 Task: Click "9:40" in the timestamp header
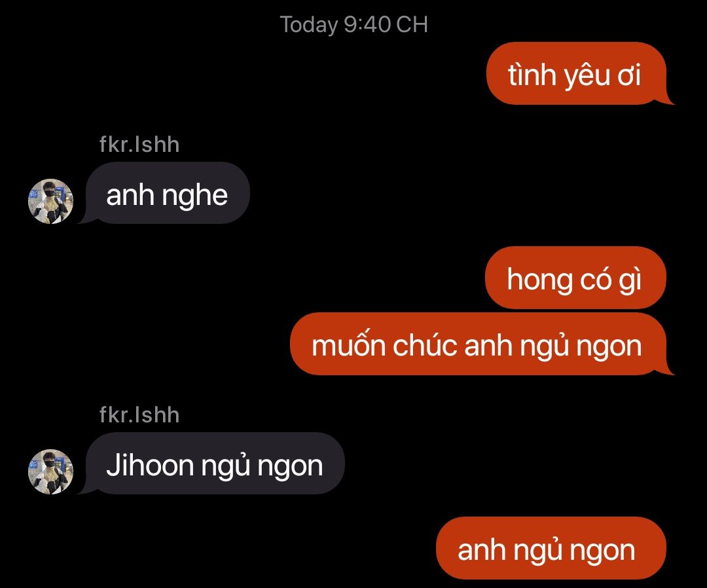pos(367,24)
